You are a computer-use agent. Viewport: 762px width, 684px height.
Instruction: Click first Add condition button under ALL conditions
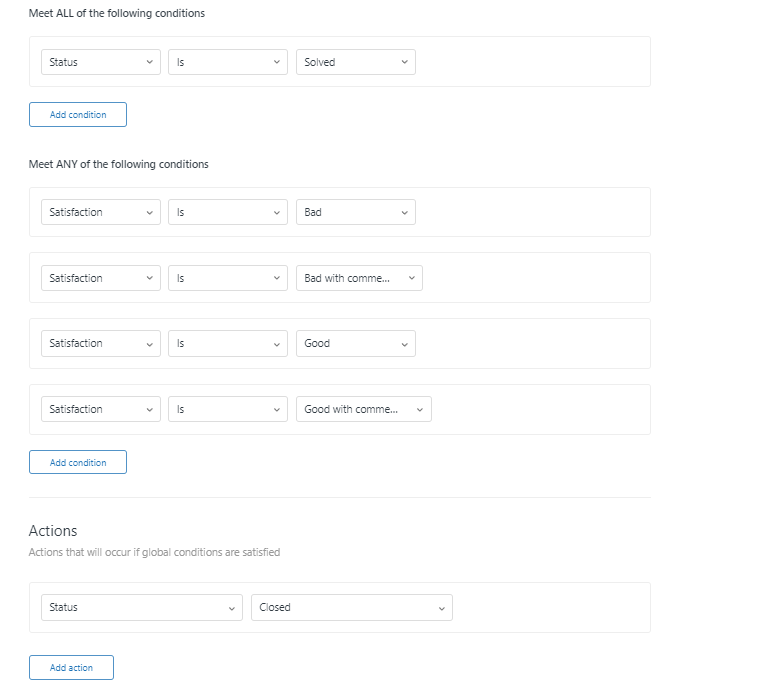[78, 115]
